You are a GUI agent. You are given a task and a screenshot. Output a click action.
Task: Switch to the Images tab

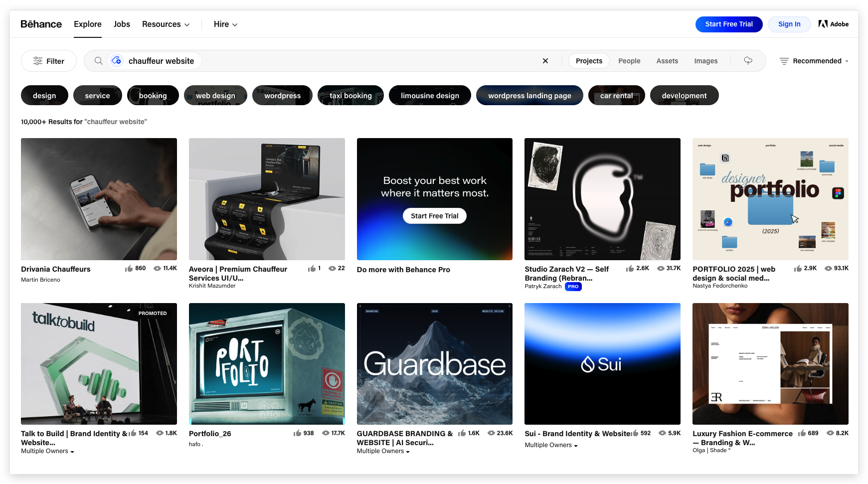706,61
